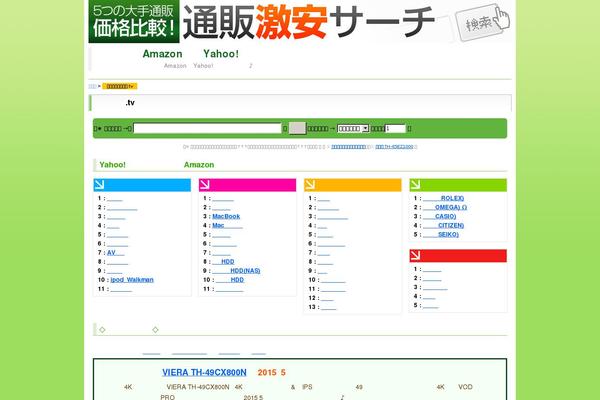The height and width of the screenshot is (400, 600).
Task: Open the longer blue link below search bar
Action: (x=349, y=147)
